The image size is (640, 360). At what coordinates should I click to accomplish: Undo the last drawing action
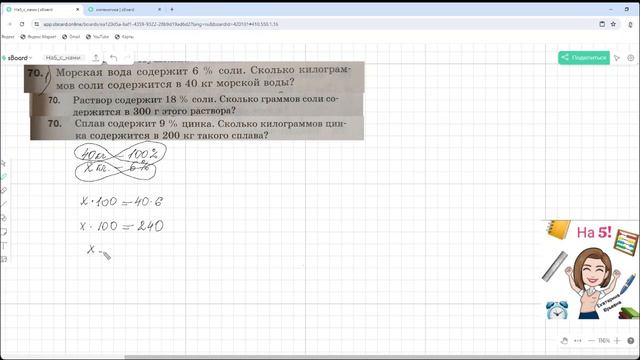113,58
